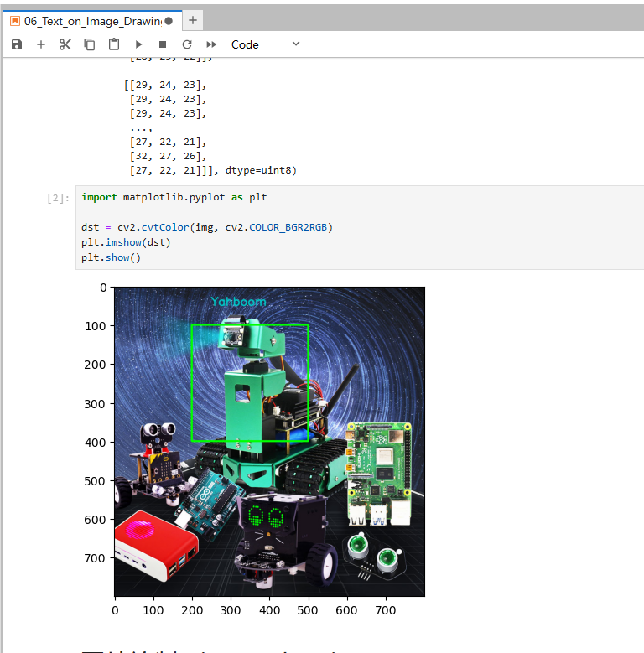This screenshot has height=653, width=644.
Task: Copy selected cells via the copy icon
Action: pos(90,44)
